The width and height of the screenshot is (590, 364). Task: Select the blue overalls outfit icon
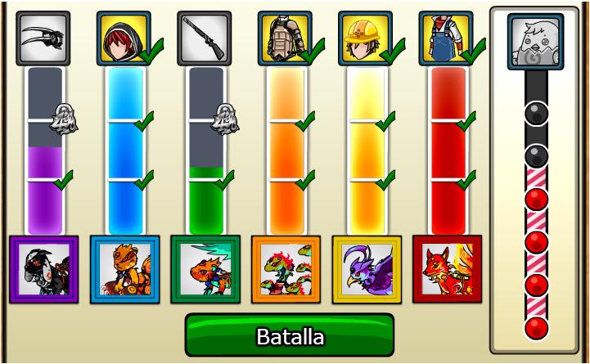click(x=446, y=38)
